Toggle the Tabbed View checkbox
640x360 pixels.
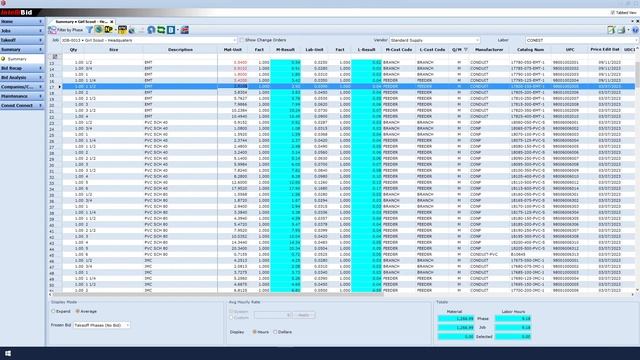613,13
